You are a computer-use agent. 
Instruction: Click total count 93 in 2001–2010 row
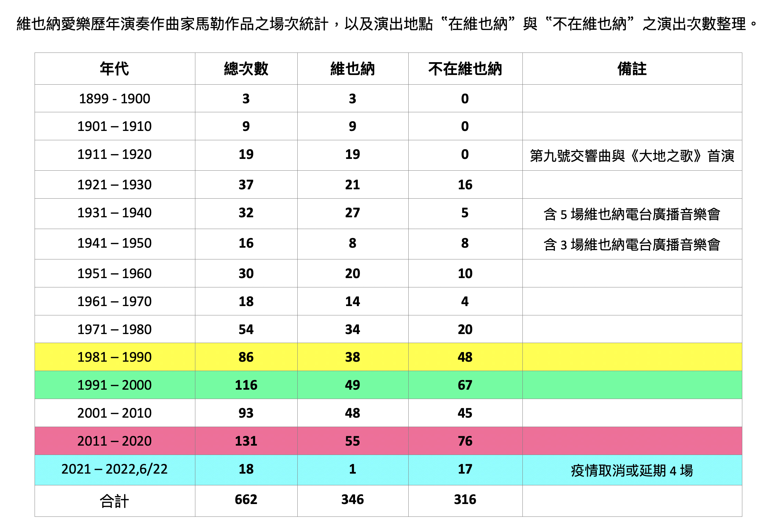coord(246,413)
